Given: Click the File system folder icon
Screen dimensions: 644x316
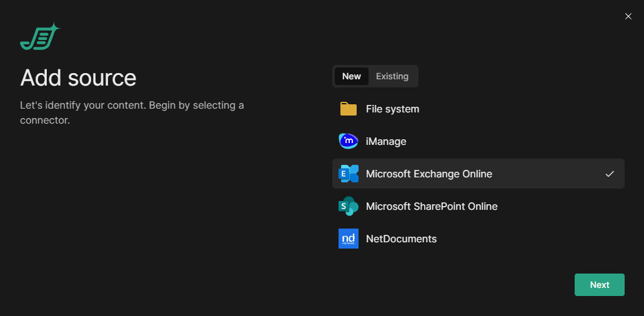Looking at the screenshot, I should tap(348, 109).
